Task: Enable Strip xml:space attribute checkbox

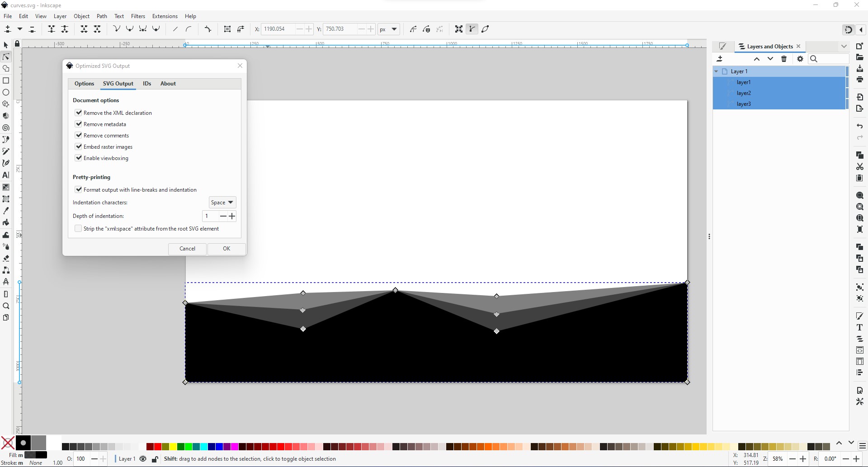Action: click(x=78, y=228)
